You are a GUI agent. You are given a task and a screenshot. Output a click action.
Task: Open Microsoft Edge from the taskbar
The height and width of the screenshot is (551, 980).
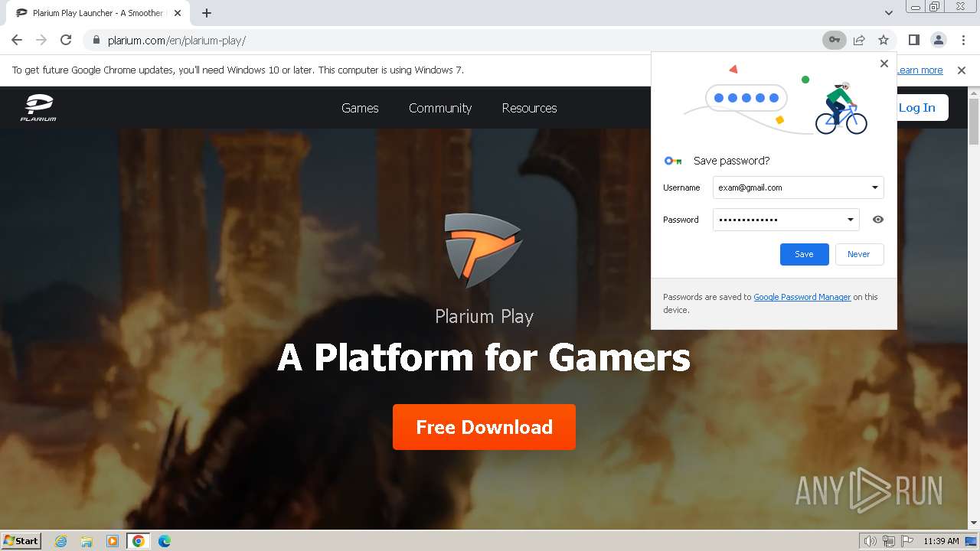point(164,541)
